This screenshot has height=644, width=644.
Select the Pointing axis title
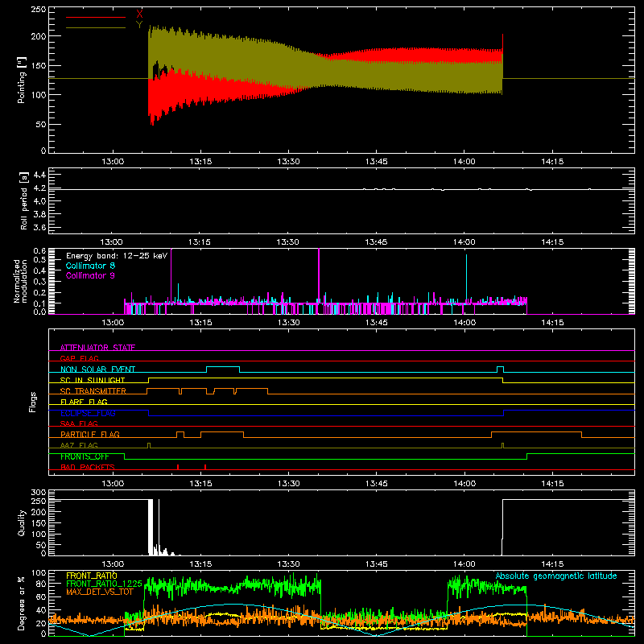pyautogui.click(x=22, y=80)
